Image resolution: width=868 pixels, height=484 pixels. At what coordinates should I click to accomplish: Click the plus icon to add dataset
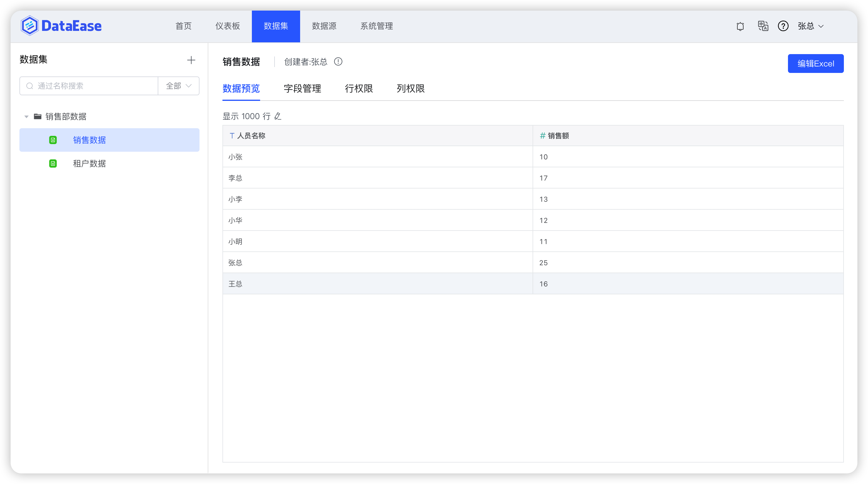pyautogui.click(x=191, y=60)
